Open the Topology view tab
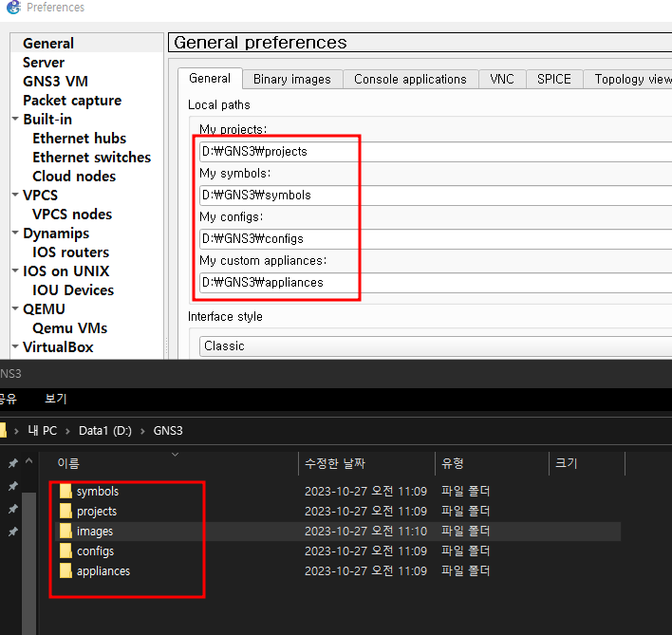672x635 pixels. 627,80
